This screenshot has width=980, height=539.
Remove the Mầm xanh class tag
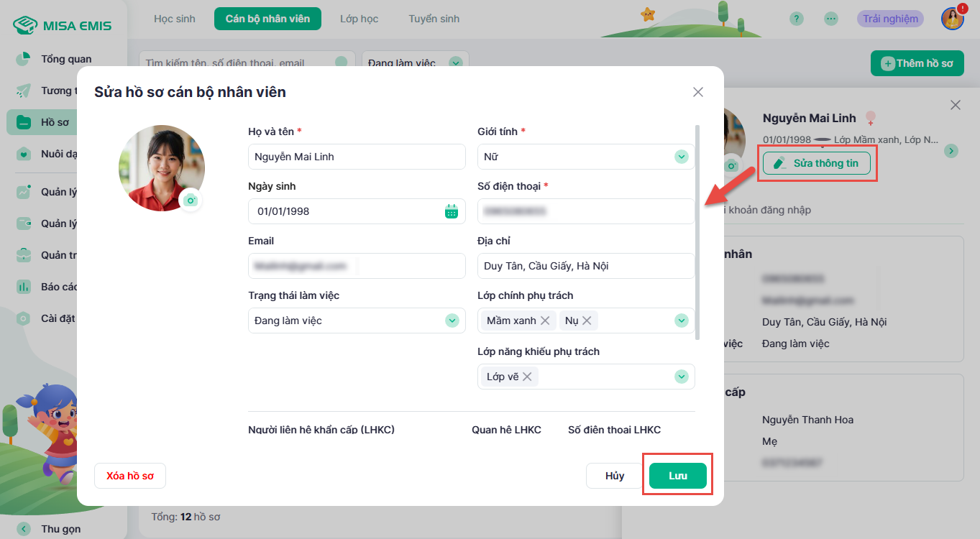pos(545,321)
